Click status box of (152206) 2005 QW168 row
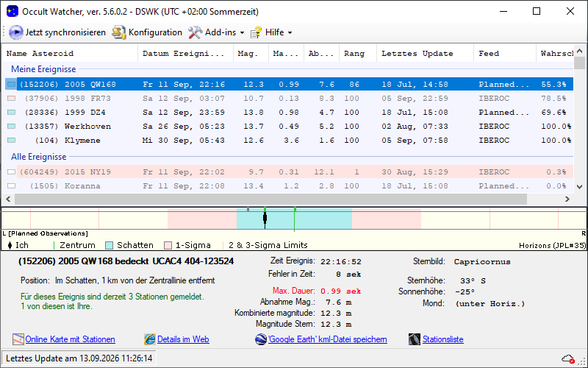The width and height of the screenshot is (588, 368). click(x=11, y=84)
